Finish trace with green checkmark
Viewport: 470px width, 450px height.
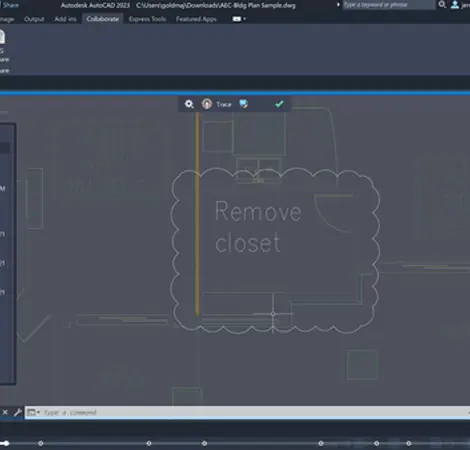279,104
